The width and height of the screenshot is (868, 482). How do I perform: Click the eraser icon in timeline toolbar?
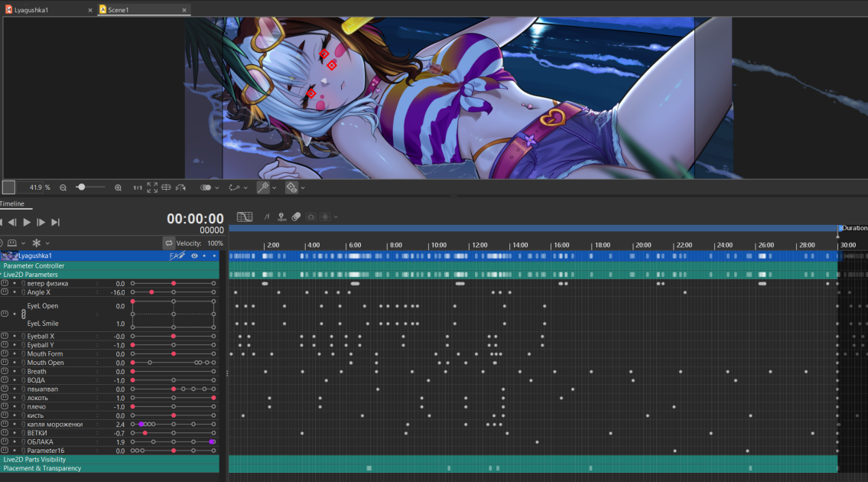pyautogui.click(x=296, y=217)
